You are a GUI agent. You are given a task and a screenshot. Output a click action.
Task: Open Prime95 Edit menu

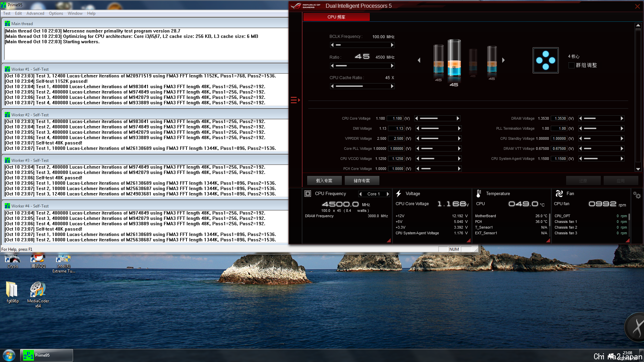click(x=18, y=13)
